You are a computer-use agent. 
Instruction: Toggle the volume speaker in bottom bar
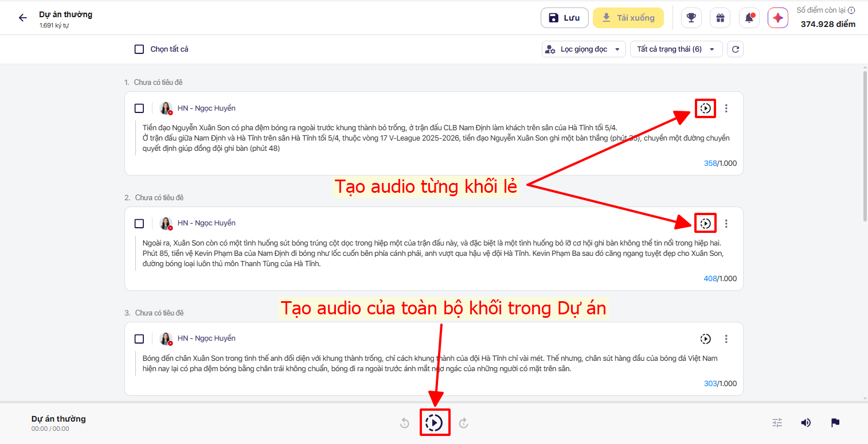tap(806, 423)
